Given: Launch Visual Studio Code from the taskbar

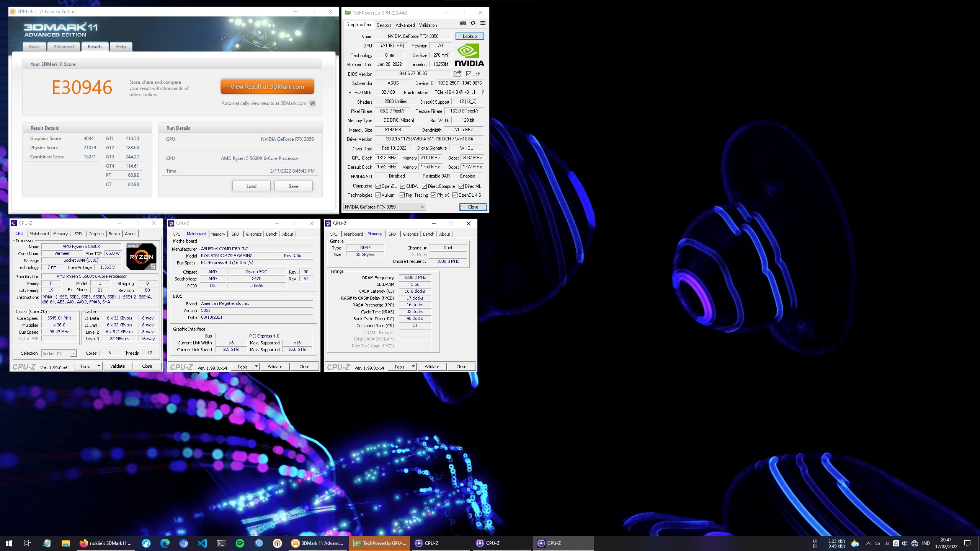Looking at the screenshot, I should point(203,543).
